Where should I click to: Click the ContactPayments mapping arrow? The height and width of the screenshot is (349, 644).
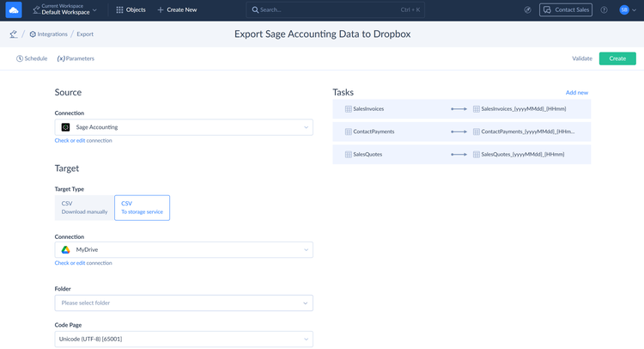pos(459,132)
